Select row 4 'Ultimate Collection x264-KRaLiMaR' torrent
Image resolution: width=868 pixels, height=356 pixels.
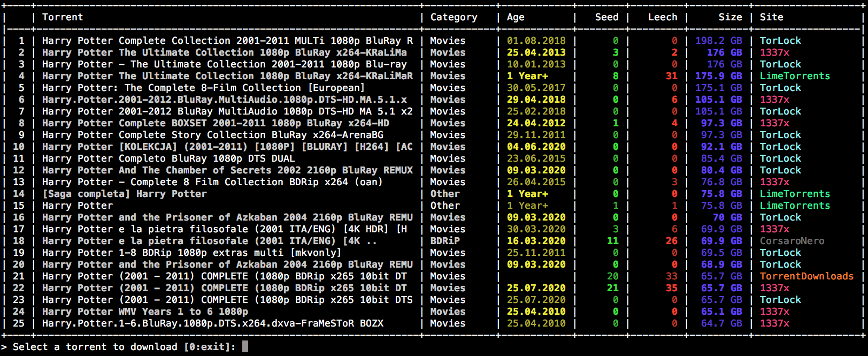pos(227,76)
